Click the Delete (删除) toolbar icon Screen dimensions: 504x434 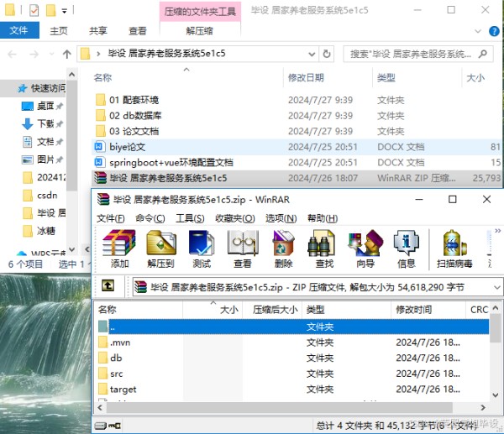point(283,249)
